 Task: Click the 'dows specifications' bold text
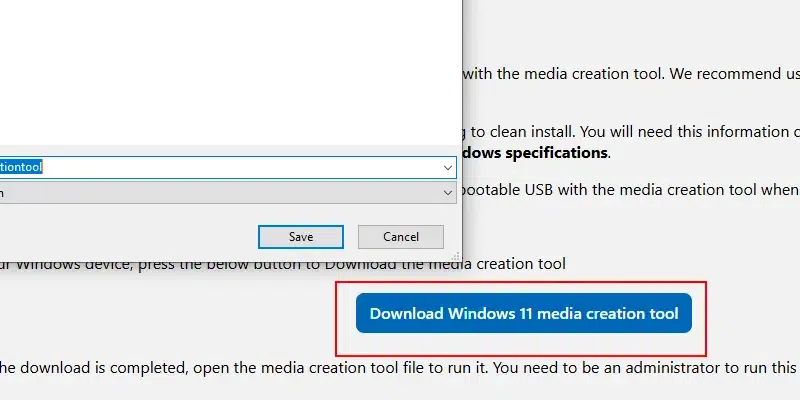pos(534,153)
